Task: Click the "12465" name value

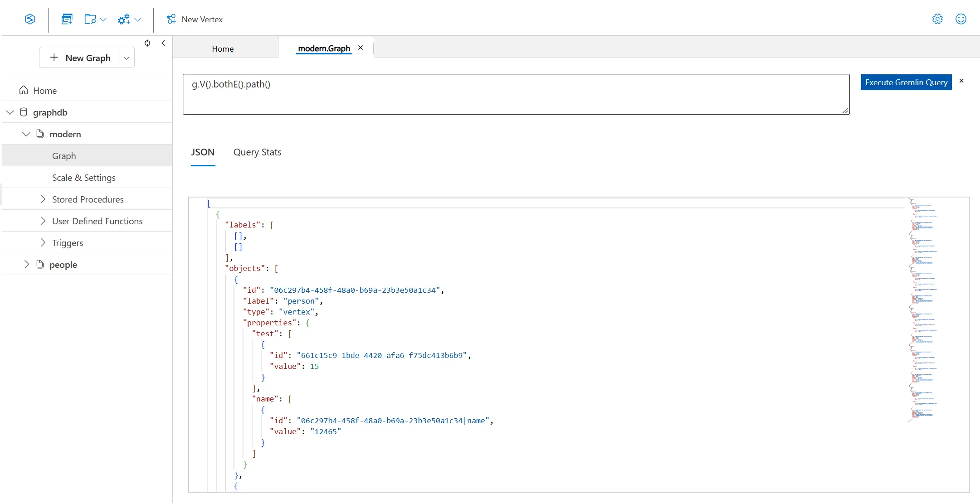Action: point(326,431)
